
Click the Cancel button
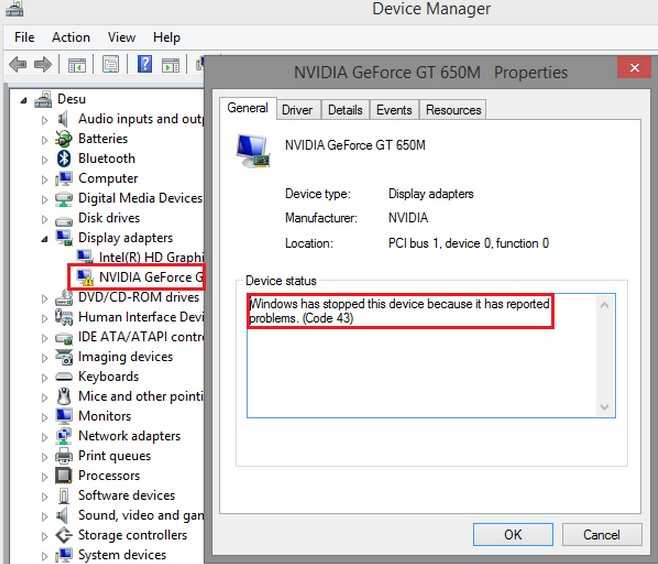pos(601,534)
